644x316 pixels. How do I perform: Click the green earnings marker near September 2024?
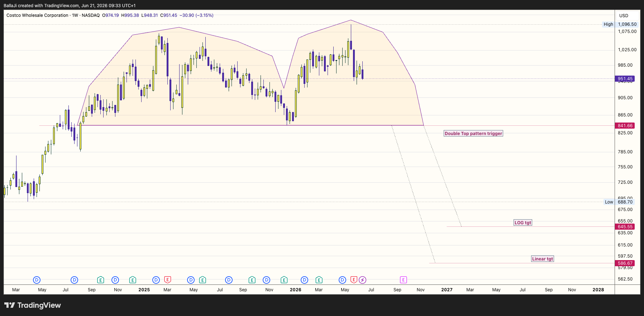pyautogui.click(x=101, y=280)
